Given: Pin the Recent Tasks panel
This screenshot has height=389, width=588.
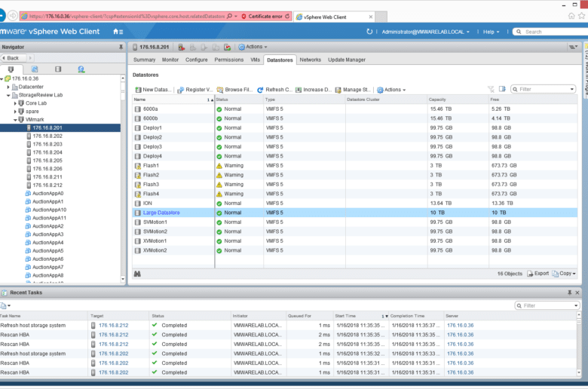Looking at the screenshot, I should [x=570, y=293].
